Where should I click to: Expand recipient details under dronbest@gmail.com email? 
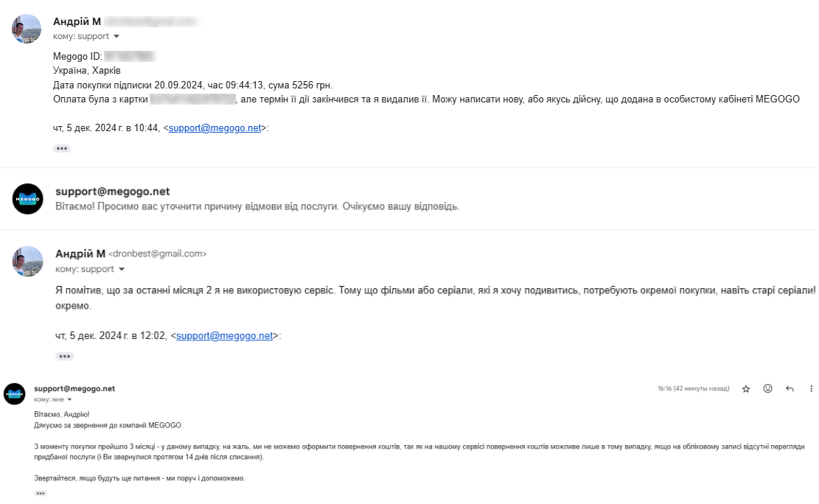(x=122, y=269)
